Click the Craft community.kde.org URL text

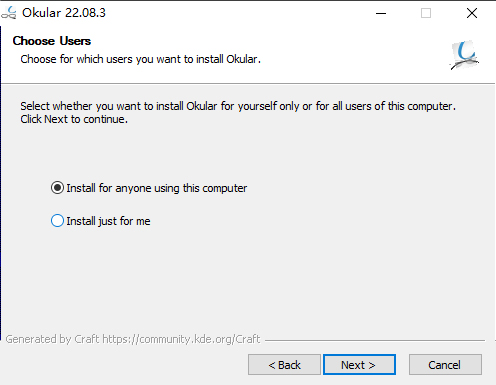coord(181,339)
